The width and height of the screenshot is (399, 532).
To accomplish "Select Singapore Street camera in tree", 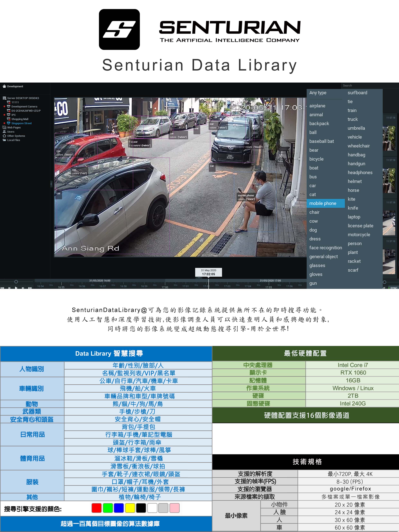I will point(21,123).
